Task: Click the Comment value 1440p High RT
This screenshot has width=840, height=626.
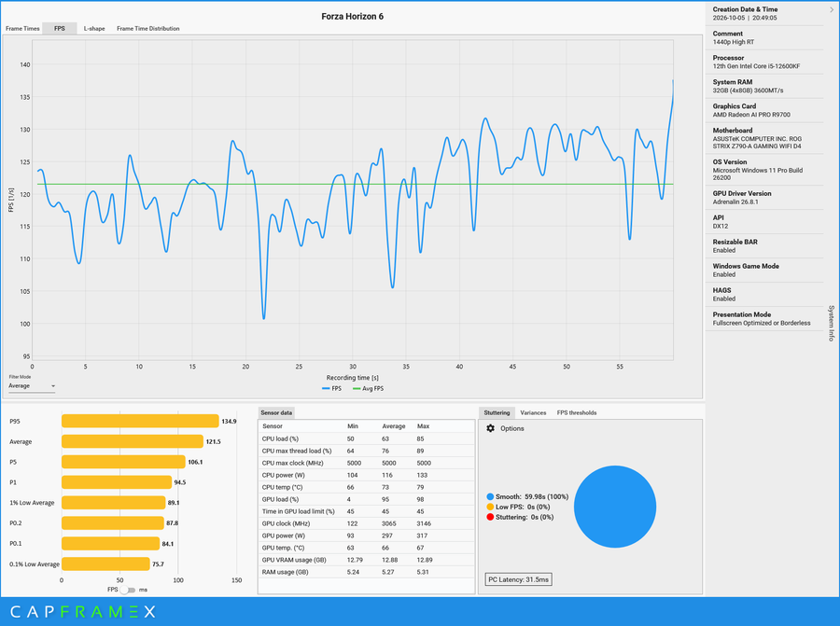Action: pos(733,42)
